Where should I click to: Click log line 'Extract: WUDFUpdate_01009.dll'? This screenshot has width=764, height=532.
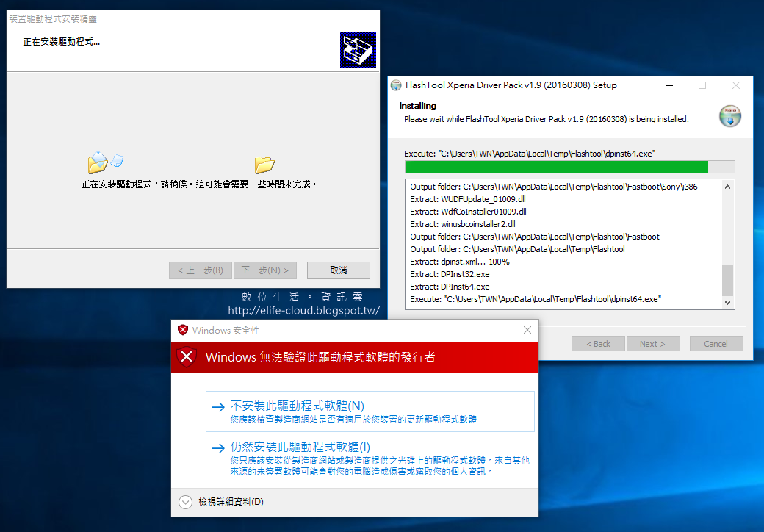[468, 199]
